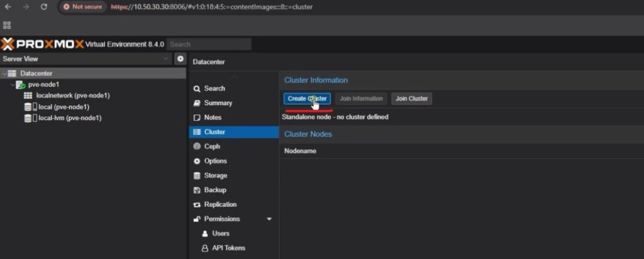Viewport: 644px width, 259px height.
Task: Click the Users person icon
Action: point(204,234)
